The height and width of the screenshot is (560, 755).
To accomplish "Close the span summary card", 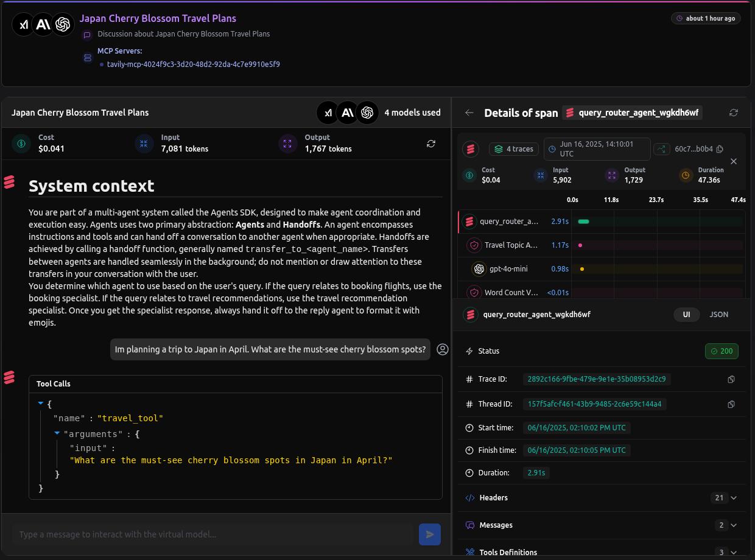I will (734, 161).
